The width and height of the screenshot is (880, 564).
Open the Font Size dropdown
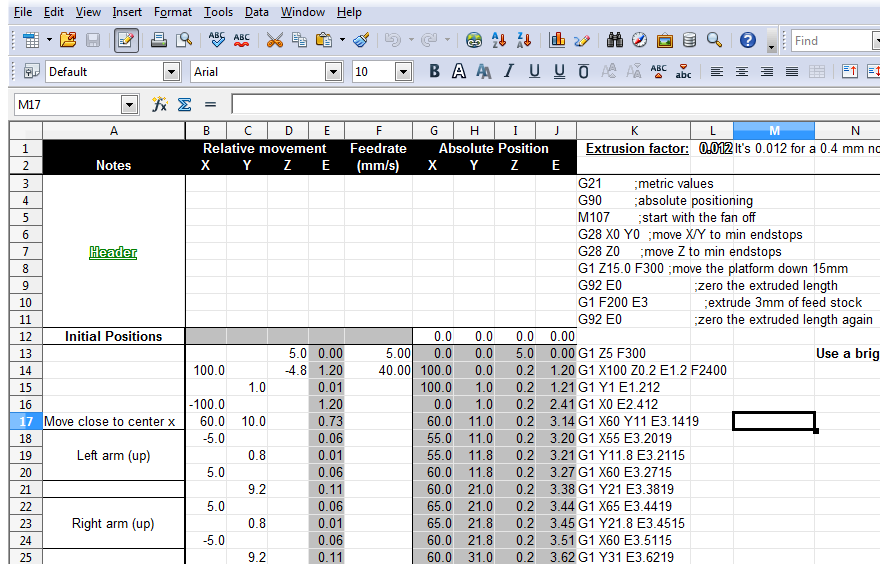click(x=403, y=72)
